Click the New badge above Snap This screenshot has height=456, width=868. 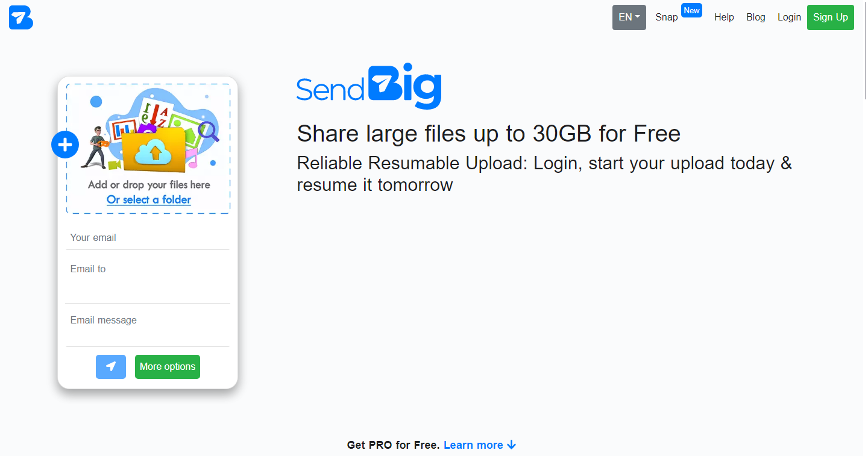point(691,10)
